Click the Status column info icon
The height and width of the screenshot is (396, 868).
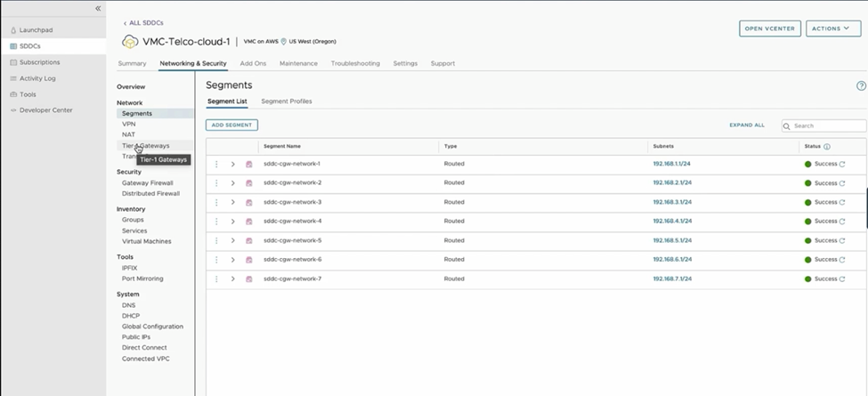click(827, 147)
